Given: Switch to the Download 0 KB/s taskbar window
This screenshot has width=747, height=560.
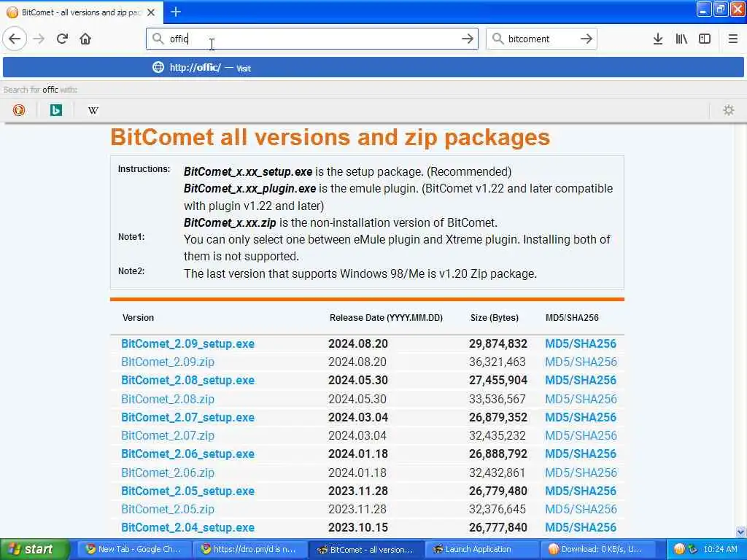Looking at the screenshot, I should pos(597,550).
